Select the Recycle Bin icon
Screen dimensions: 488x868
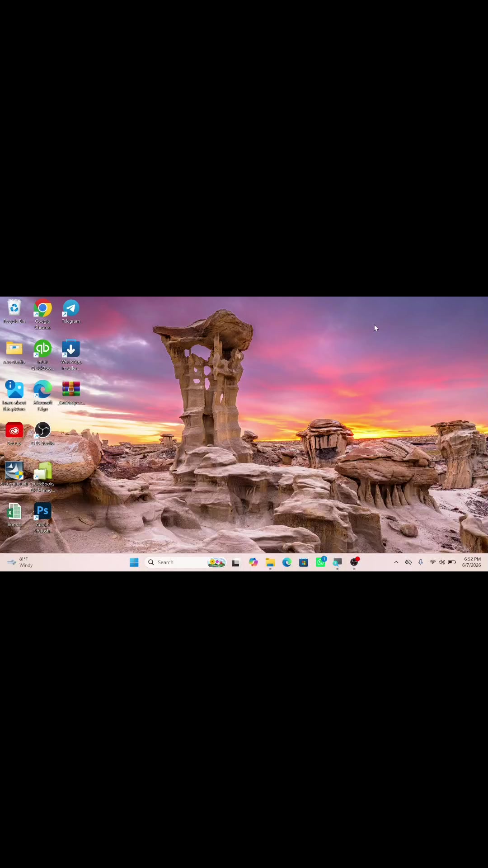tap(14, 311)
